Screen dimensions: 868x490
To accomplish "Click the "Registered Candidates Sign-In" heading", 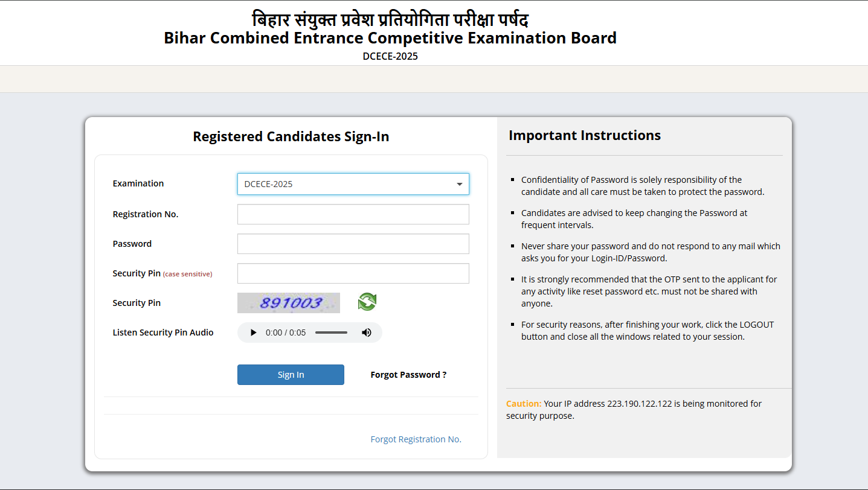I will (291, 136).
